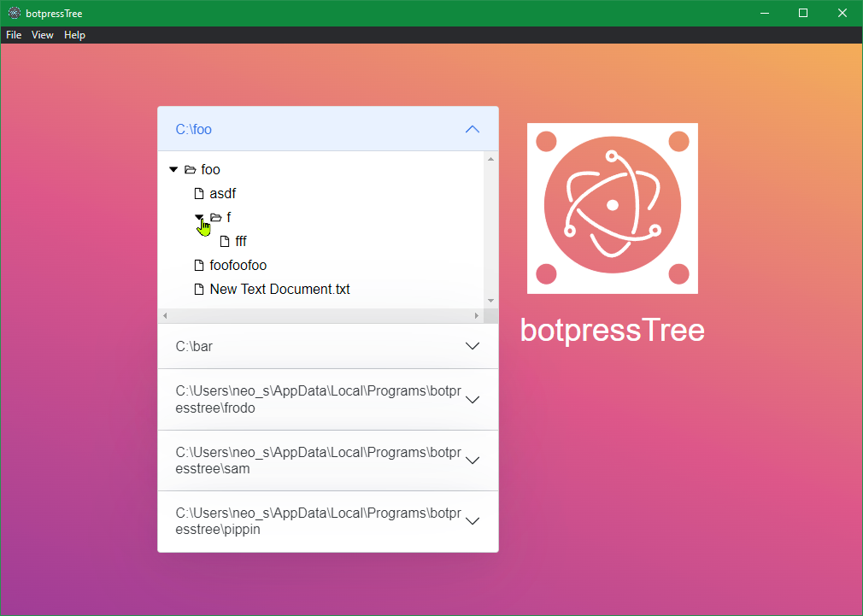Open the Help menu
This screenshot has height=616, width=863.
(x=74, y=35)
